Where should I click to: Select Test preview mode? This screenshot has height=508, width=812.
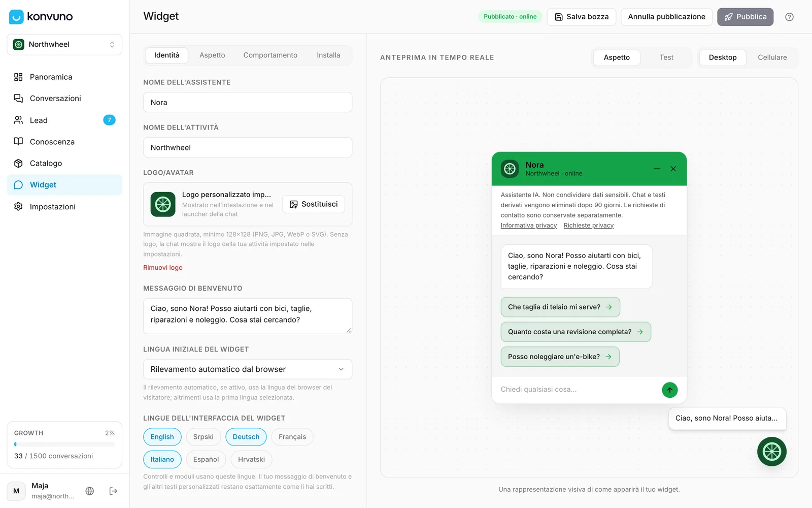(x=666, y=57)
